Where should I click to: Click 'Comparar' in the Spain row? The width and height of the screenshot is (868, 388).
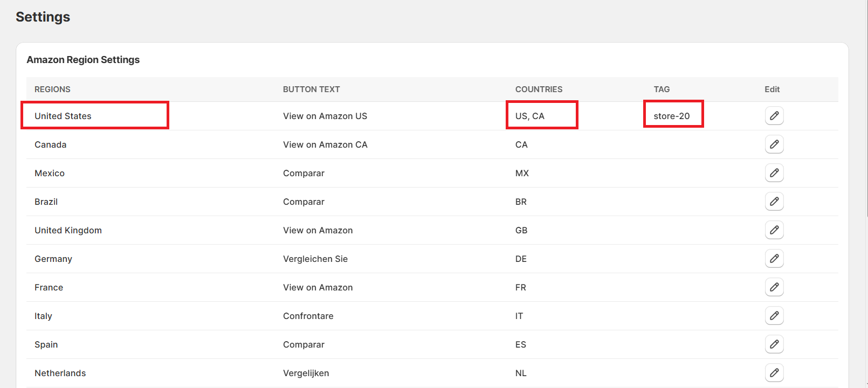(x=304, y=344)
